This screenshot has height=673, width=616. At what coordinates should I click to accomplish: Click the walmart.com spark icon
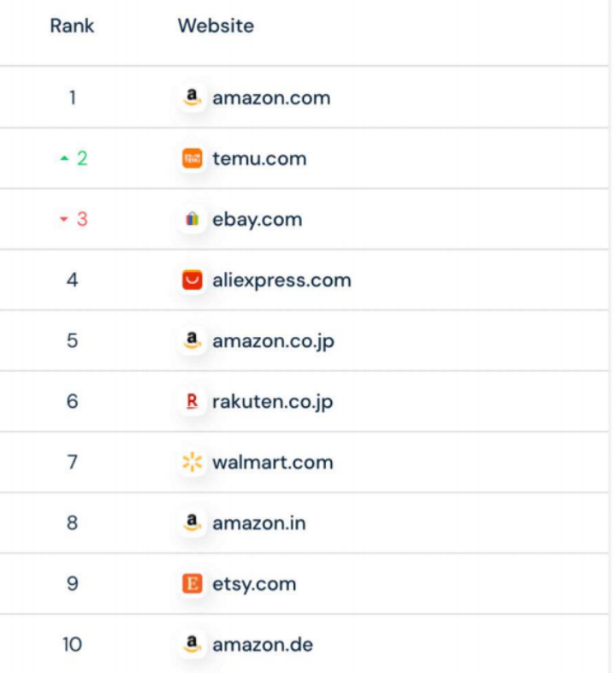[192, 463]
